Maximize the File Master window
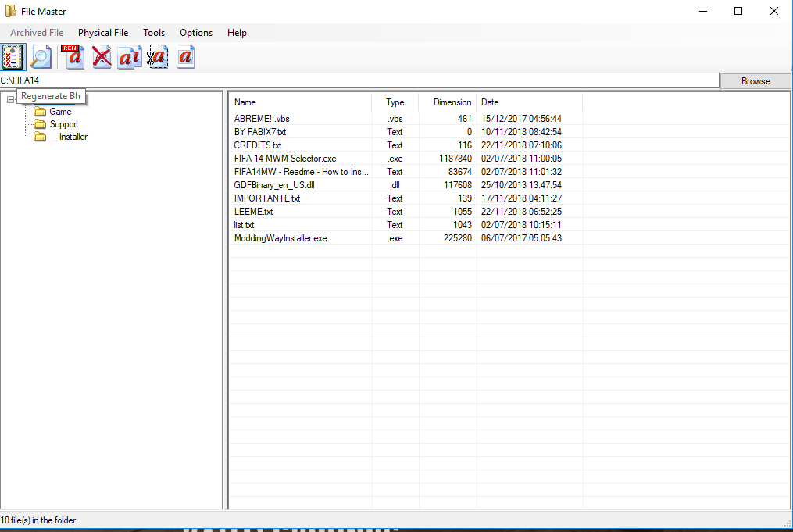 (738, 11)
